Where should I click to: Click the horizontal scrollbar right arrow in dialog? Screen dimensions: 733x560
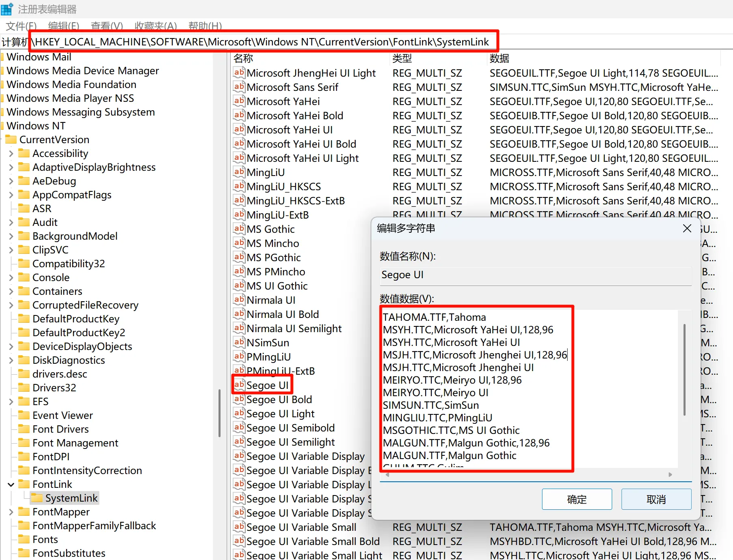(x=671, y=474)
